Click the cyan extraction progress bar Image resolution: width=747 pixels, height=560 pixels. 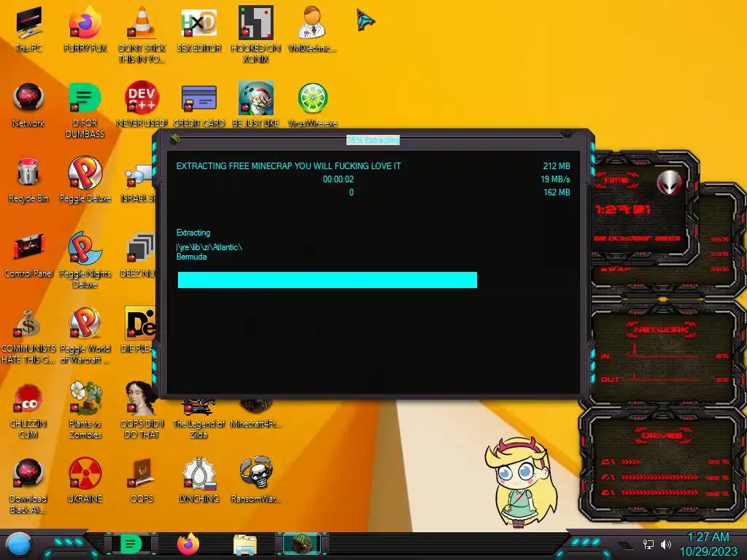(x=328, y=280)
